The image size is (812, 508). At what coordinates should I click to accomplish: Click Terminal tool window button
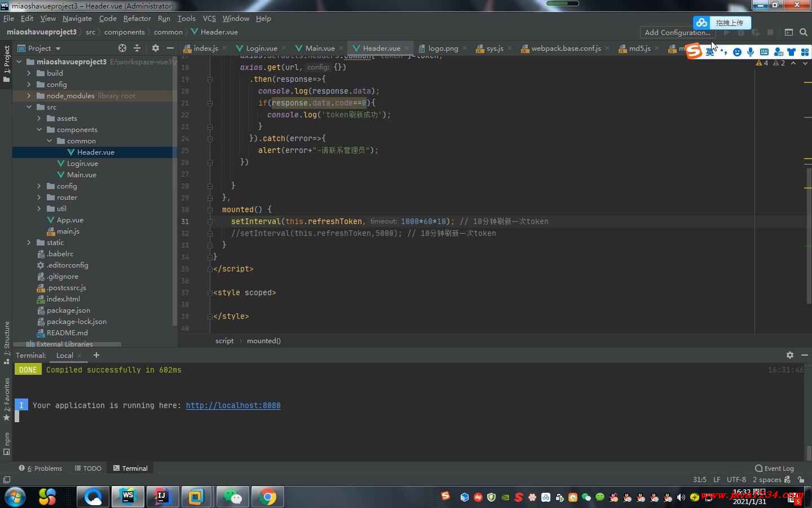click(x=130, y=468)
